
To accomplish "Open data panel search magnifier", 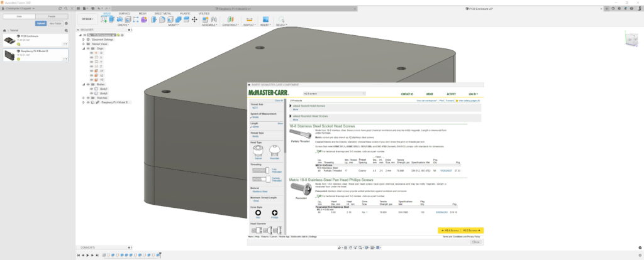I will coord(65,8).
